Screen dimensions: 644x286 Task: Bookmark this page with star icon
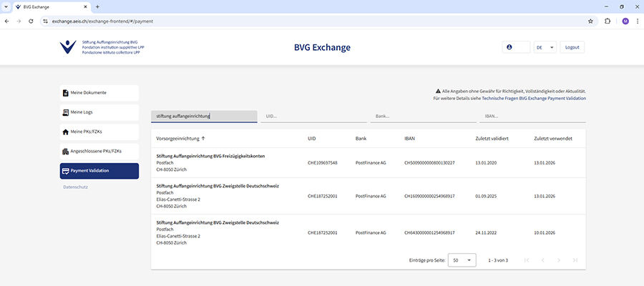[x=590, y=21]
